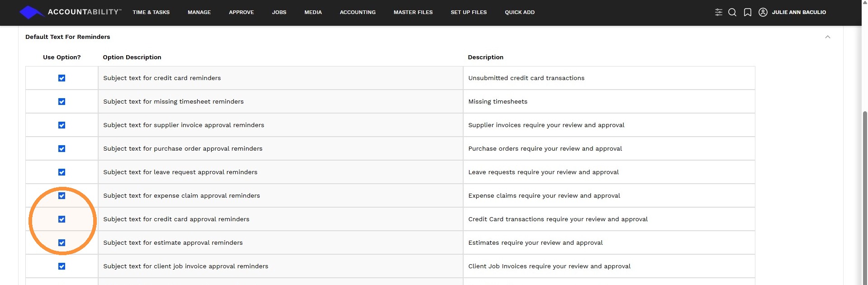Image resolution: width=868 pixels, height=285 pixels.
Task: Click the 'Option Description' column header
Action: (132, 57)
